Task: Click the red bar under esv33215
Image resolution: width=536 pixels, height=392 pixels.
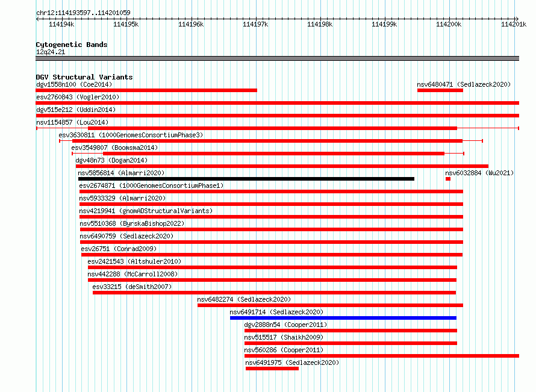Action: pyautogui.click(x=274, y=293)
